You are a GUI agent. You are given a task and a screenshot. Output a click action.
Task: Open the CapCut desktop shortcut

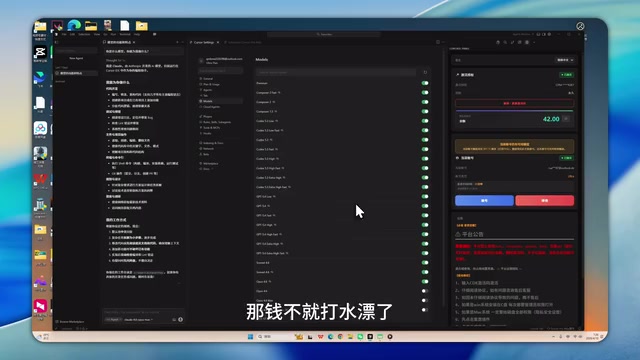pyautogui.click(x=40, y=52)
